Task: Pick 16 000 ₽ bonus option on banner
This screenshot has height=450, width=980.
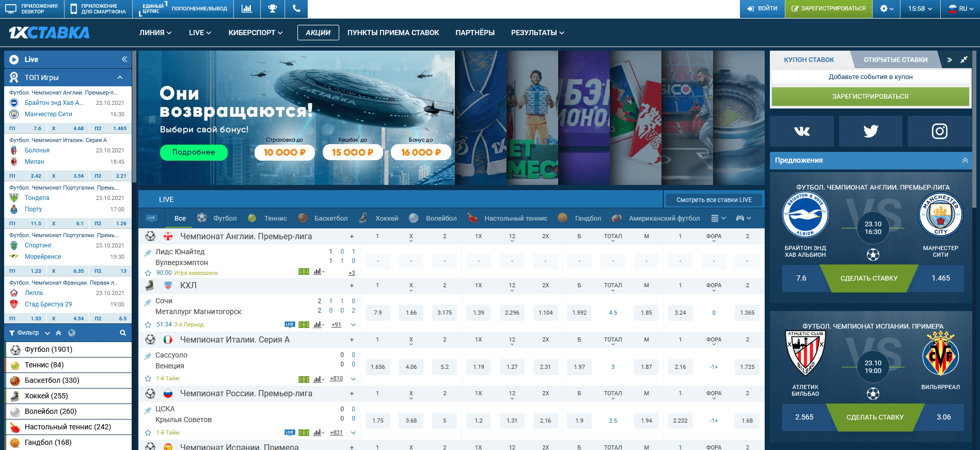Action: (421, 152)
